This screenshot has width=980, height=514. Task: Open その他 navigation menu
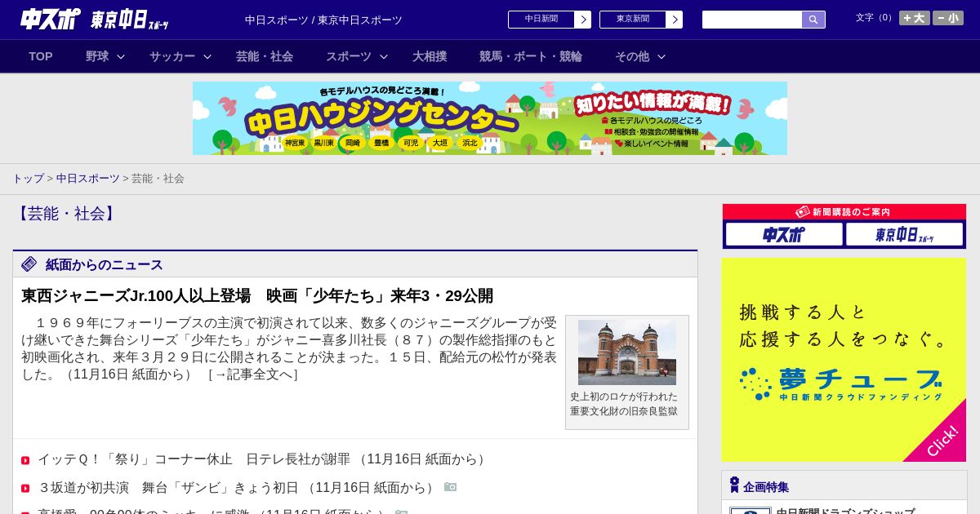pyautogui.click(x=632, y=56)
